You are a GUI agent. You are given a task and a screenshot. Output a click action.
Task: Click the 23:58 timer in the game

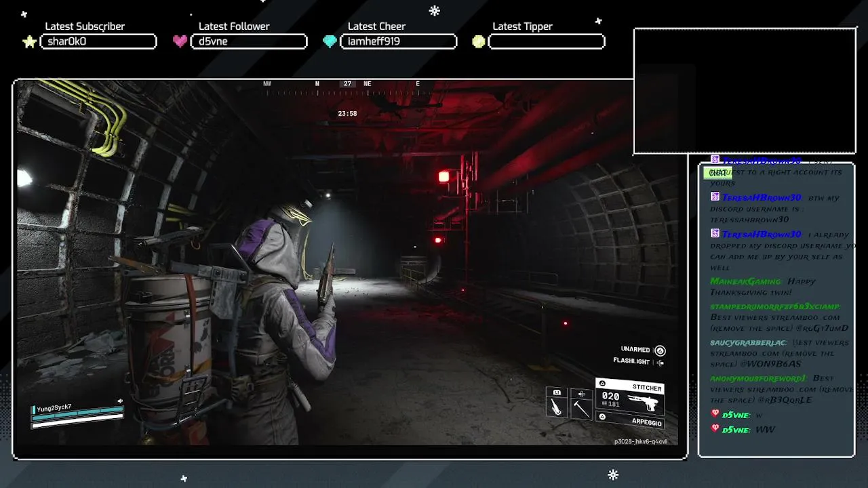coord(347,114)
